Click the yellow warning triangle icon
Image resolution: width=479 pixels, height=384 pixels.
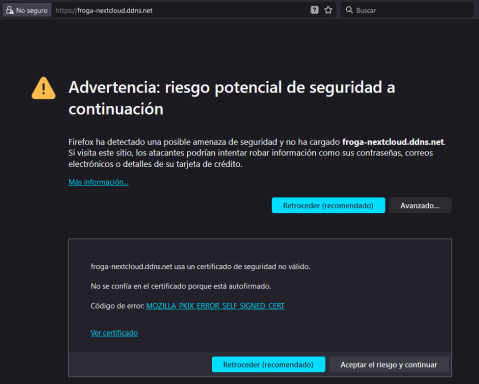[x=44, y=88]
